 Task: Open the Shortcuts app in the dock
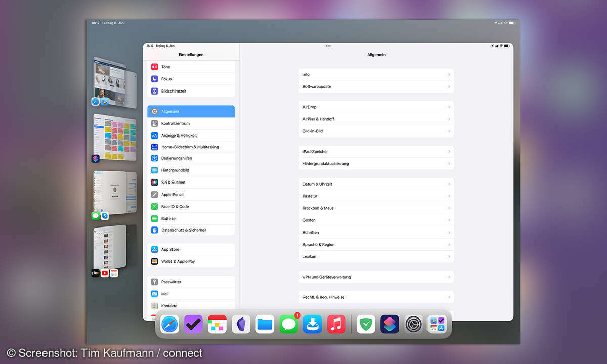click(389, 324)
